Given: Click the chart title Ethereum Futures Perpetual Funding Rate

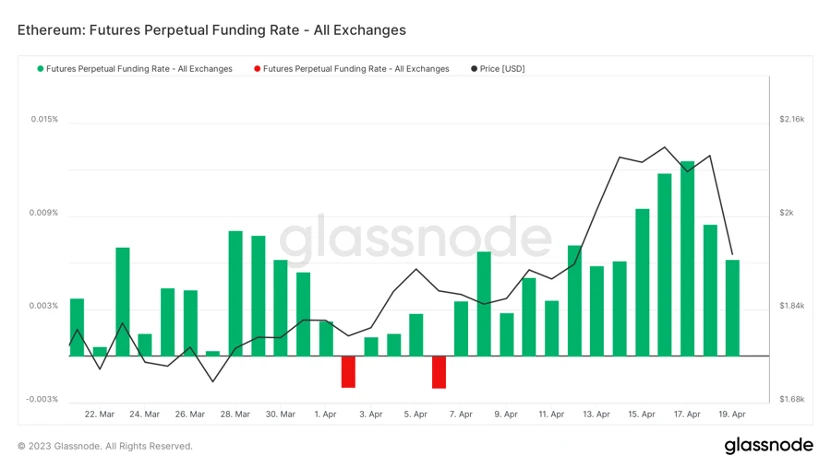Looking at the screenshot, I should pyautogui.click(x=212, y=30).
